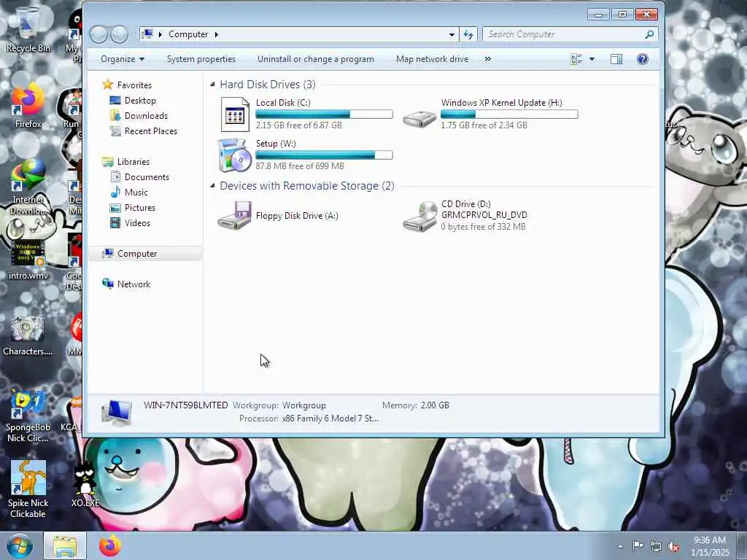Click the Show desktop strip on the taskbar
Viewport: 747px width, 560px height.
pos(742,545)
